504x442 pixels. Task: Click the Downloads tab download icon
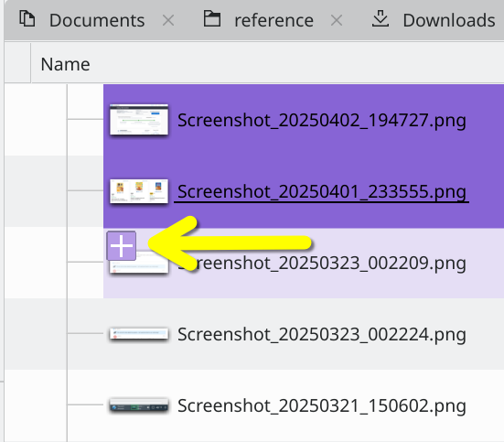coord(381,18)
